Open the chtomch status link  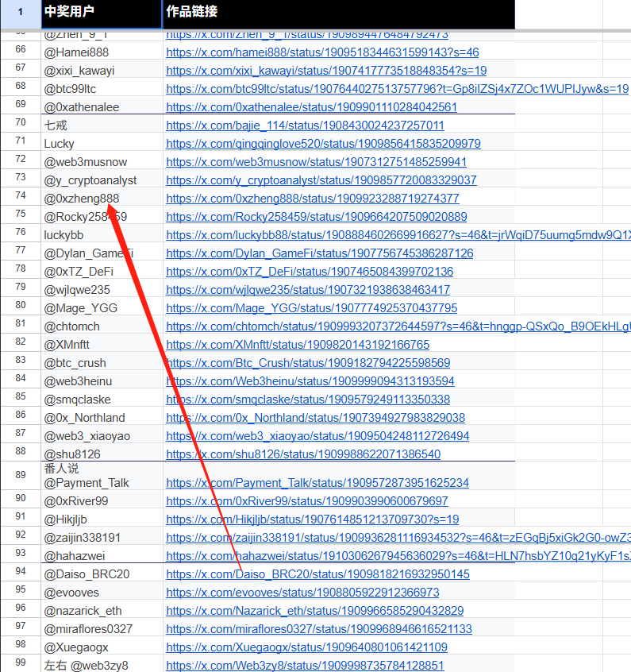pyautogui.click(x=398, y=326)
